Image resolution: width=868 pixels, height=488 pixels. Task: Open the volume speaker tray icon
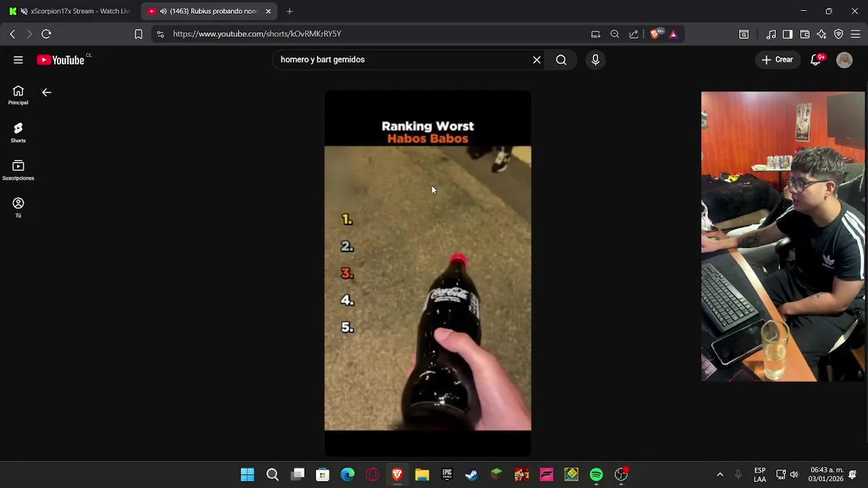click(794, 474)
